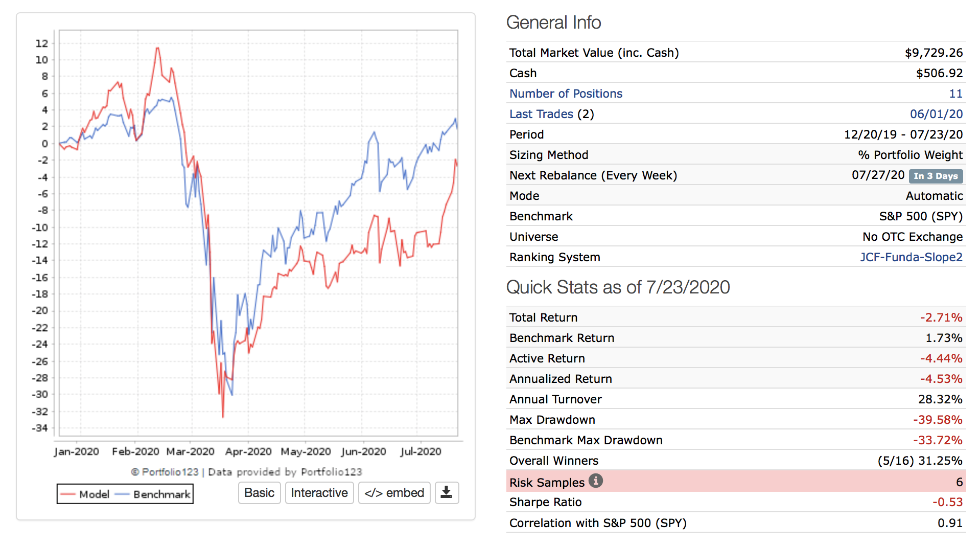Click the JCF-Funda-Slope2 ranking system link
The image size is (980, 545).
click(911, 257)
